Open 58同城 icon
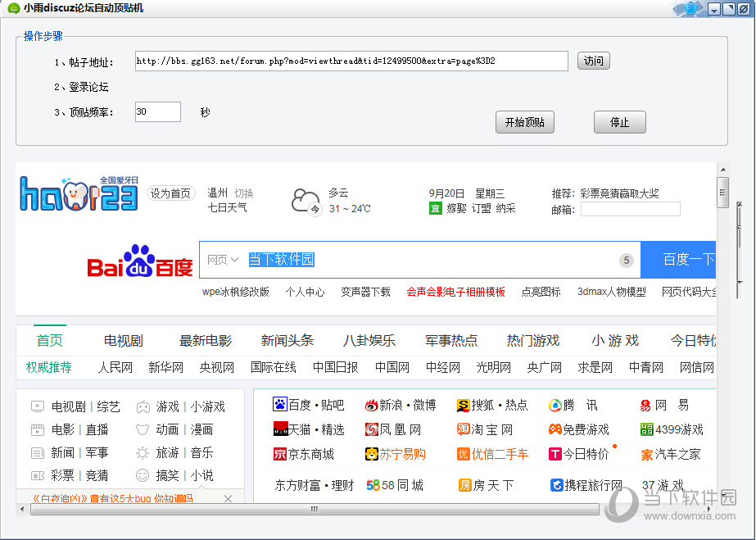Viewport: 756px width, 540px height. (x=373, y=485)
